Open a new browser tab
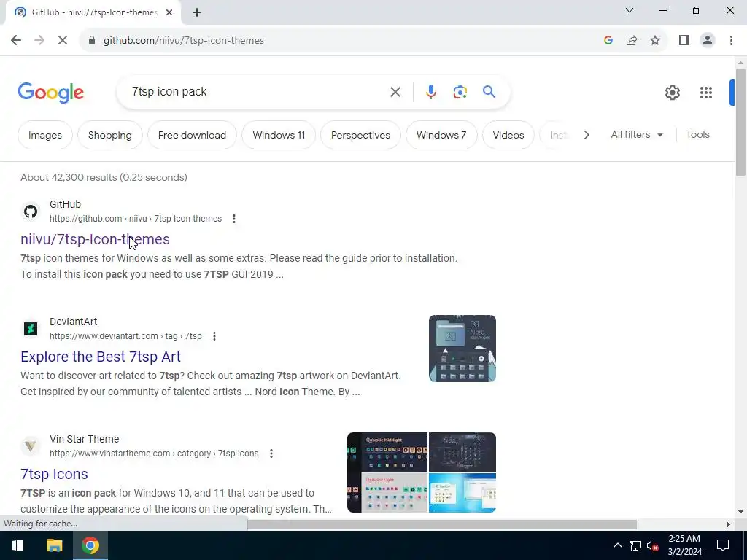The width and height of the screenshot is (747, 560). click(x=197, y=12)
